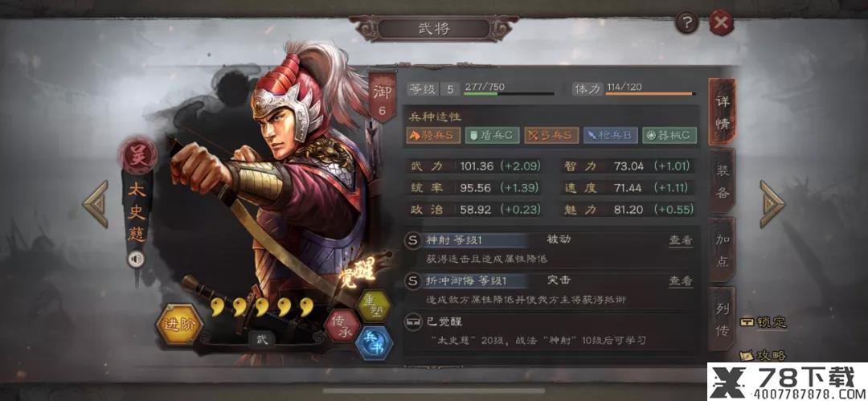This screenshot has width=868, height=401.
Task: Tap the 传承 inheritance icon
Action: coord(342,325)
